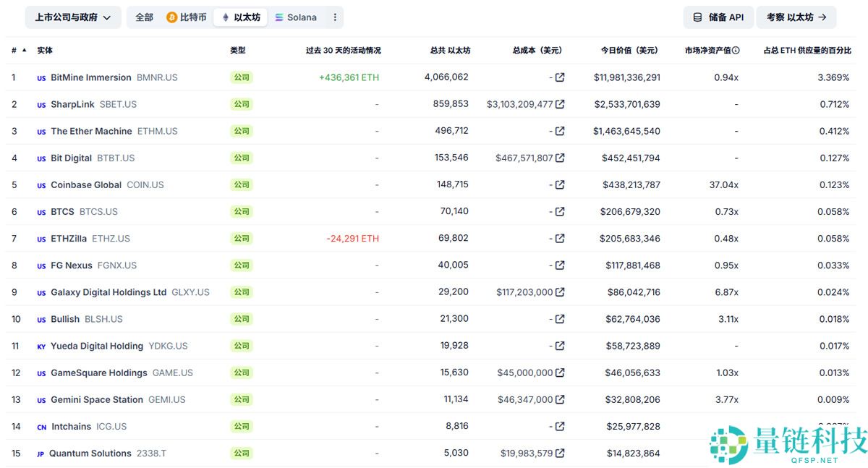Open external link icon in The Ether Machine row
This screenshot has width=868, height=468.
tap(560, 131)
